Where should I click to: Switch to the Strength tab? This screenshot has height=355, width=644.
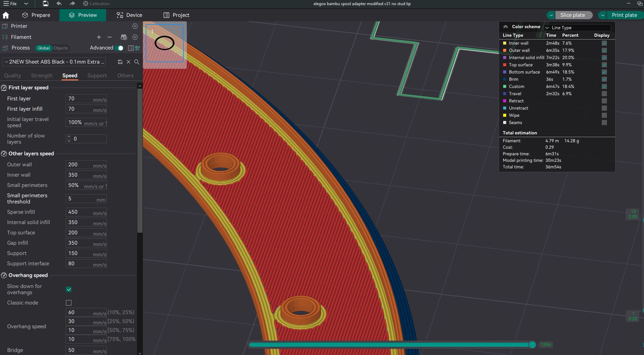point(42,76)
